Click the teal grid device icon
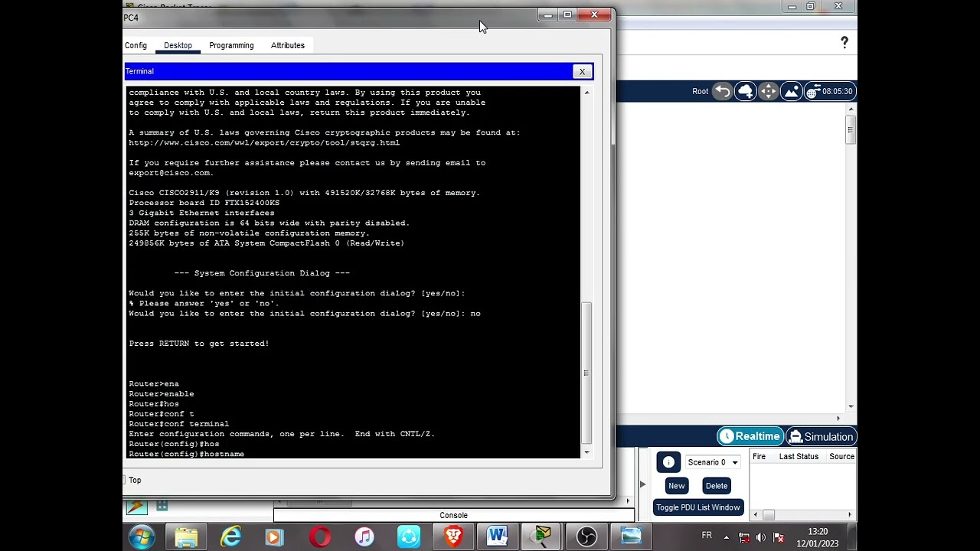Viewport: 980px width, 551px height. [x=162, y=505]
